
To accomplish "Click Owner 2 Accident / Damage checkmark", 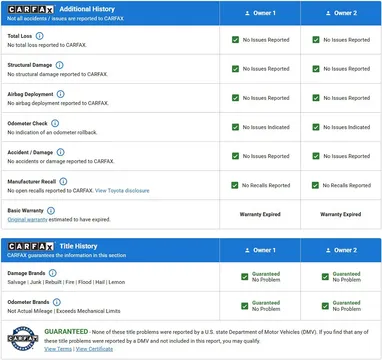I will click(x=316, y=156).
